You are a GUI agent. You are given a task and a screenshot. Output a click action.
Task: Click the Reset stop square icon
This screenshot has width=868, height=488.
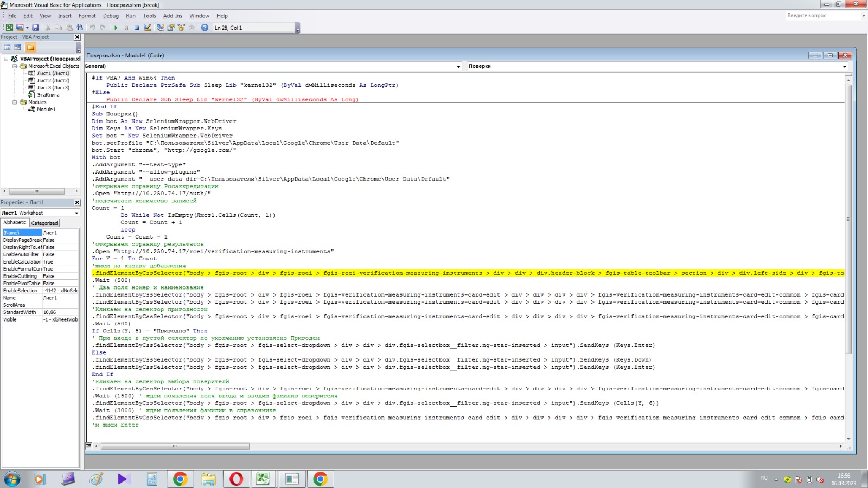point(137,28)
